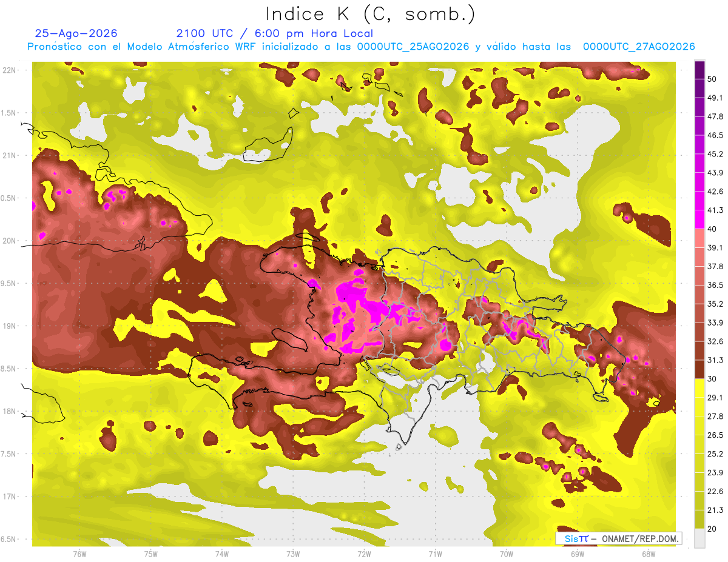
Task: Click the '76W' longitude axis label
Action: 79,554
